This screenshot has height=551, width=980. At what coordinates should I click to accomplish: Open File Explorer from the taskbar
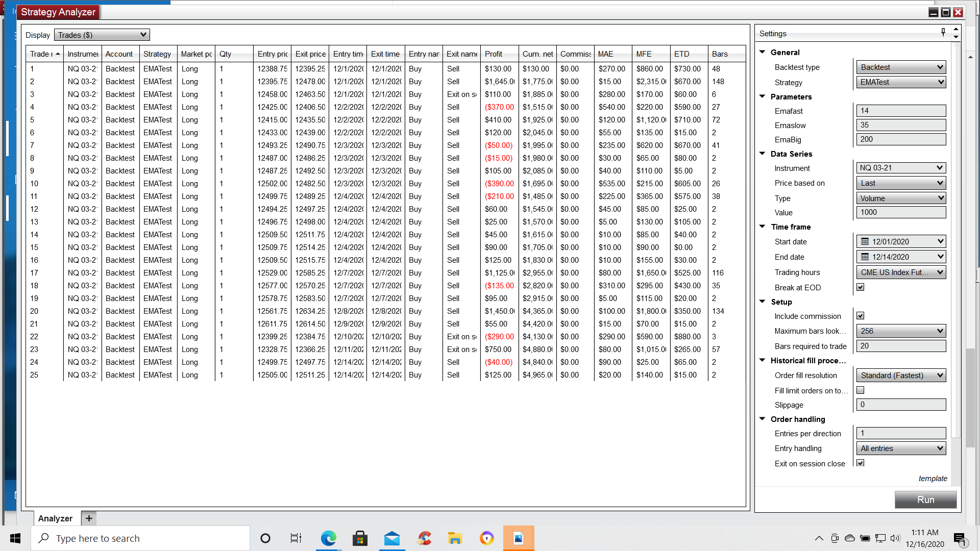pyautogui.click(x=455, y=538)
